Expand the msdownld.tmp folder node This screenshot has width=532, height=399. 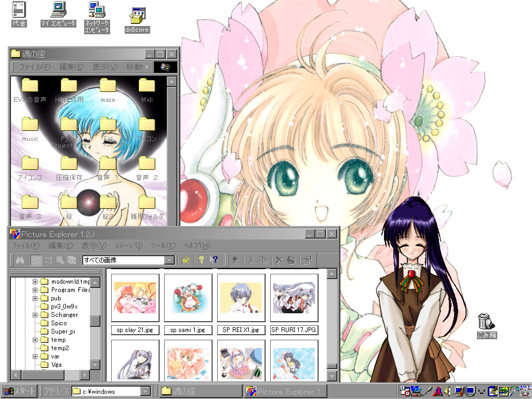(x=35, y=282)
